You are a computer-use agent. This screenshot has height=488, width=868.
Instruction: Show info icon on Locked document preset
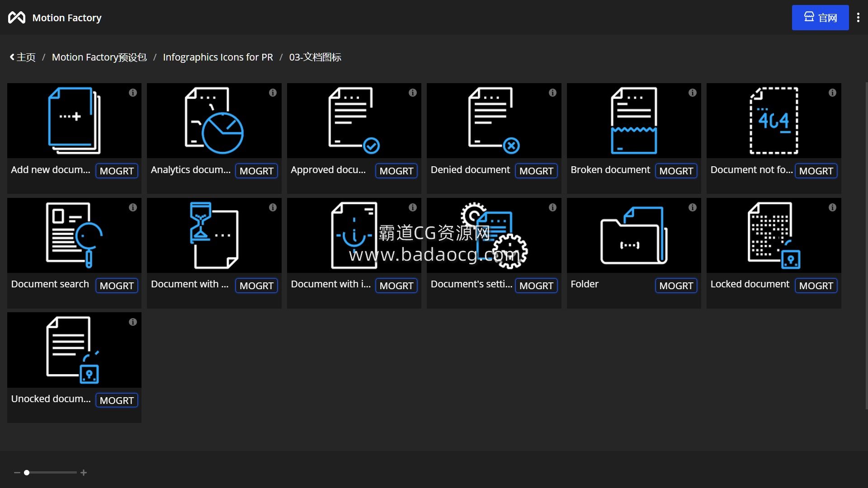[832, 207]
